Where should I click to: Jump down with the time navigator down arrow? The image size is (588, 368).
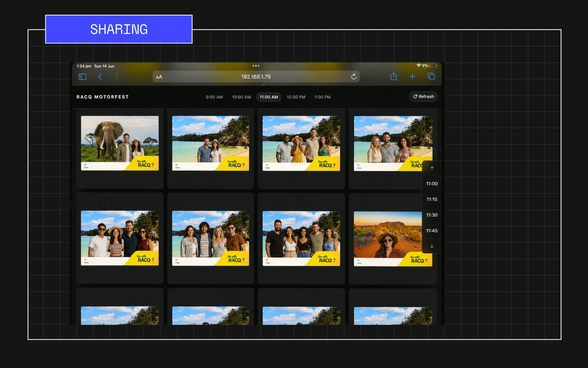432,246
